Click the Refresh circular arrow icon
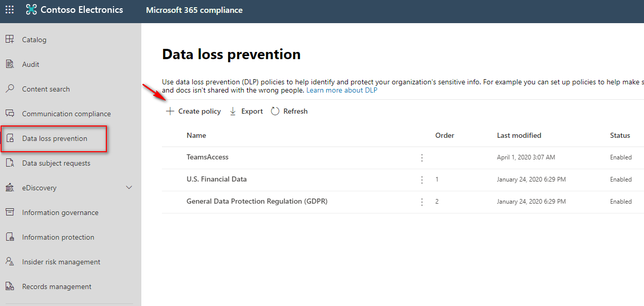 coord(275,111)
